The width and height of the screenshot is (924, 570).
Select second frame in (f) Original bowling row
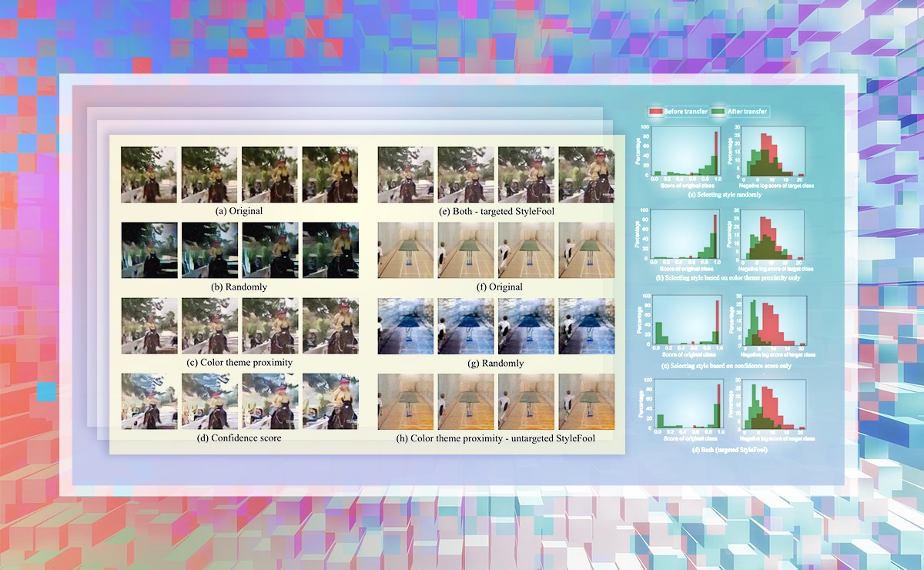(466, 250)
